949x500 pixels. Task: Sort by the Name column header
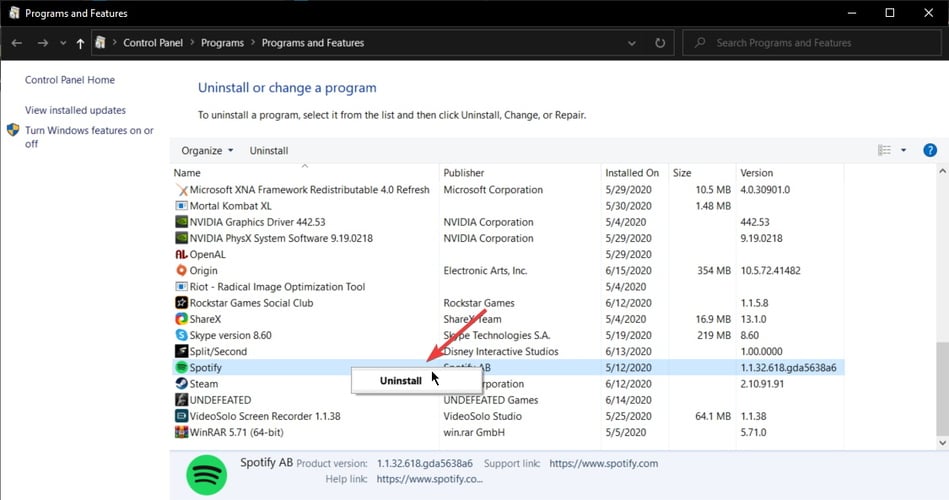point(187,173)
